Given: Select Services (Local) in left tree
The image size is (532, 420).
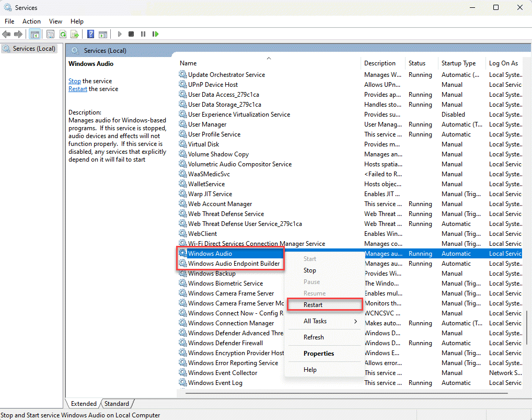Looking at the screenshot, I should pos(34,49).
